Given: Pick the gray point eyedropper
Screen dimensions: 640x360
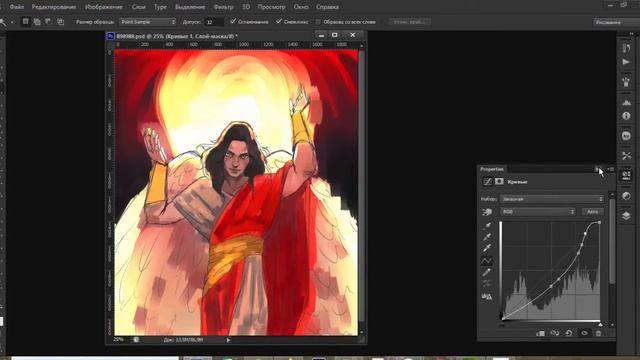Looking at the screenshot, I should (x=487, y=237).
